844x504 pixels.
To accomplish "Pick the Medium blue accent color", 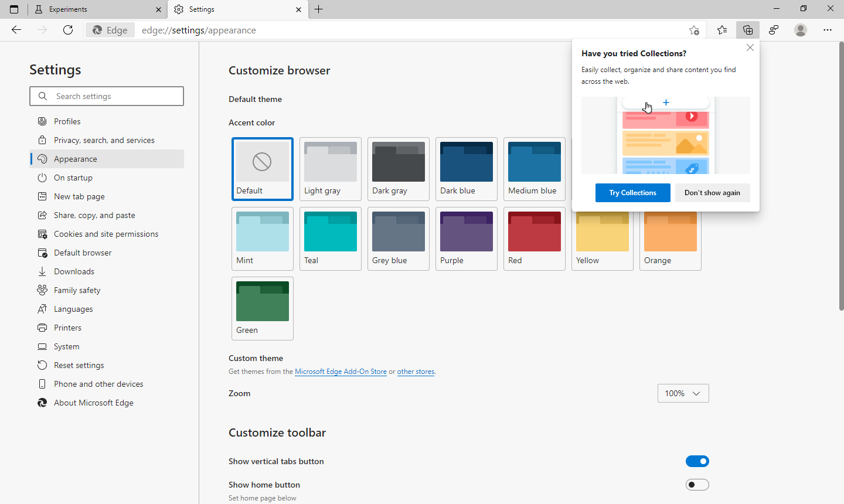I will [x=535, y=169].
